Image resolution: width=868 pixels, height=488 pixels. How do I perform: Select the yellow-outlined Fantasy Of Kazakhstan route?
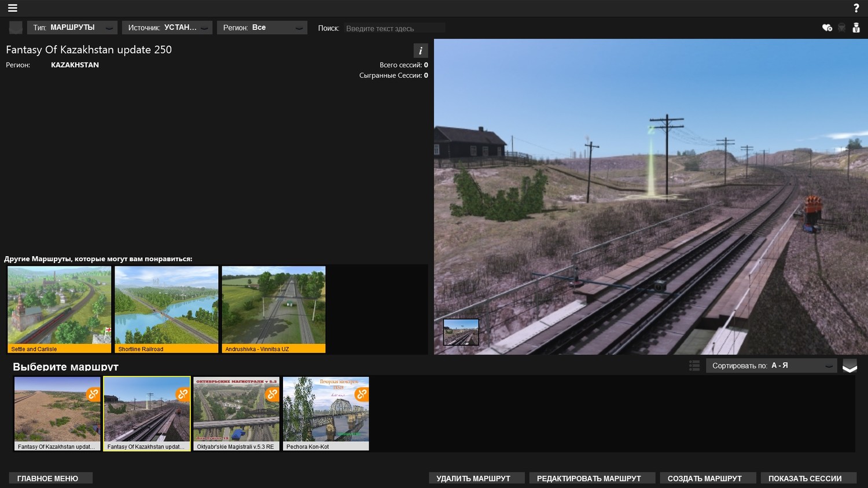(x=147, y=413)
